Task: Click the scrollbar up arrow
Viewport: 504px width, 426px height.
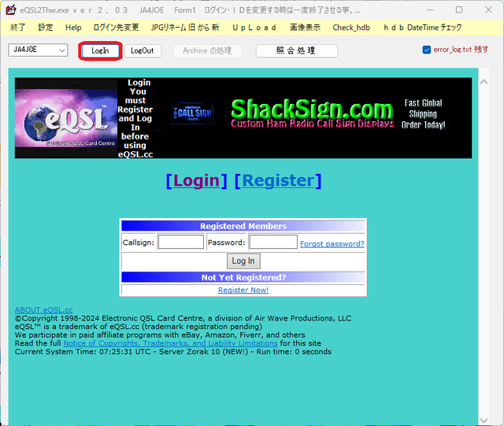Action: tap(484, 82)
